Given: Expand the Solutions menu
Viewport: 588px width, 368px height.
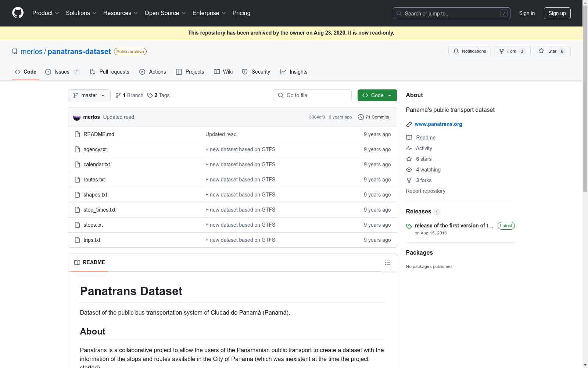Looking at the screenshot, I should click(81, 13).
